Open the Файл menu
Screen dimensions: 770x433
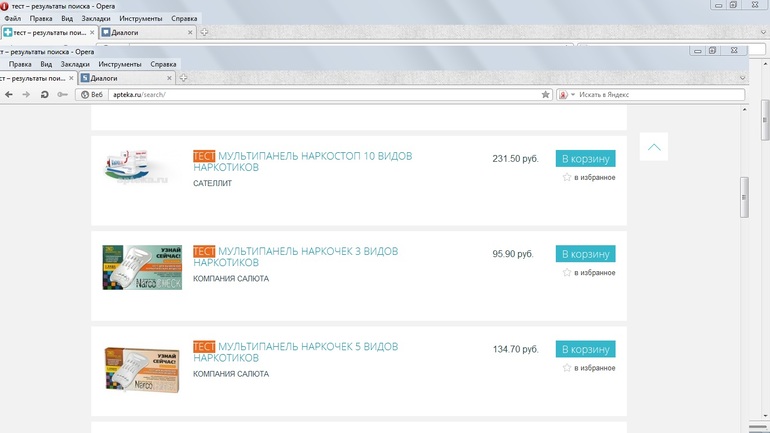point(12,19)
